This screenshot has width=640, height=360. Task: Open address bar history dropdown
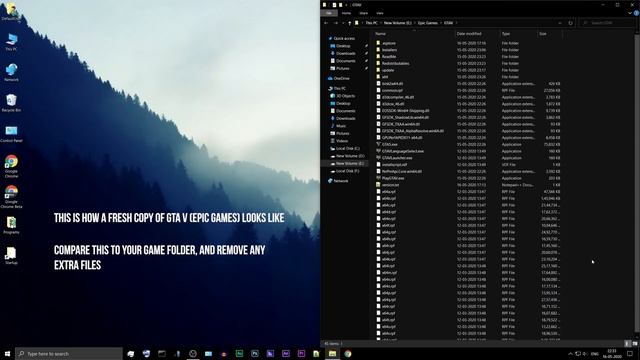(x=560, y=23)
